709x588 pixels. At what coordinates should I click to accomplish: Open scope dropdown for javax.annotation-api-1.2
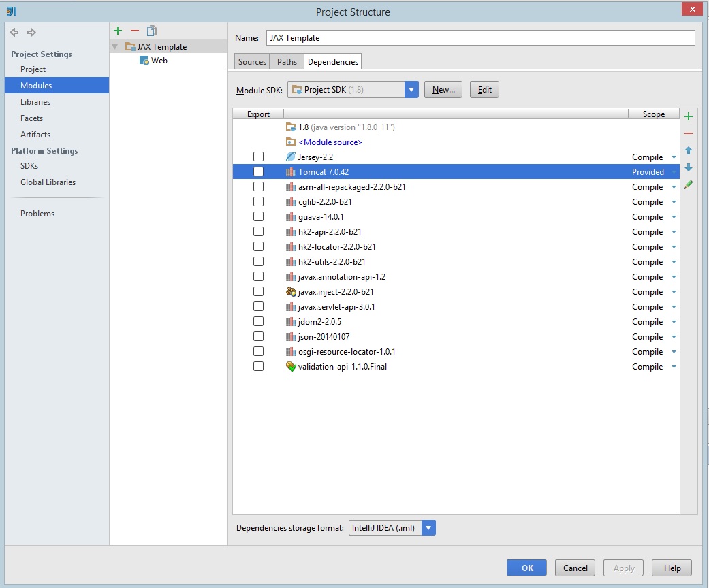point(674,277)
